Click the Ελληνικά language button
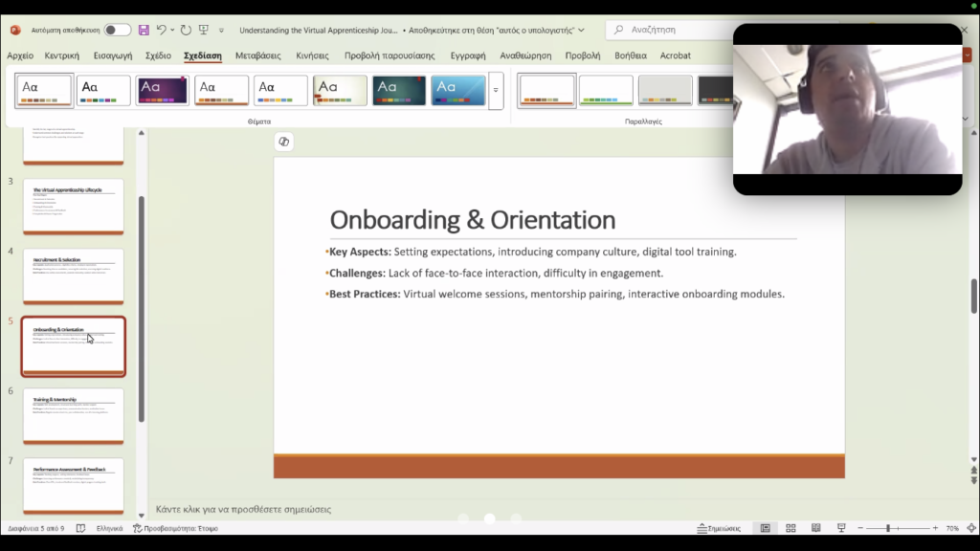The image size is (980, 551). [109, 528]
